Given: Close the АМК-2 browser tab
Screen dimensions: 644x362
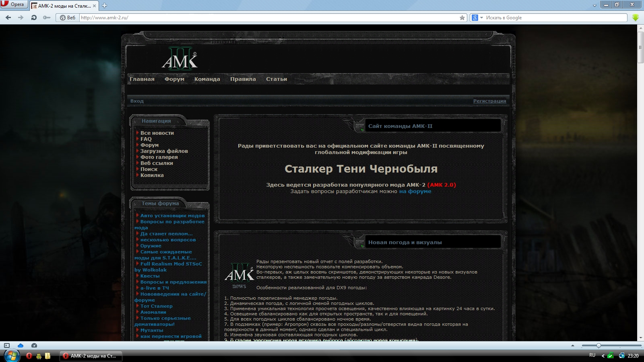Looking at the screenshot, I should (95, 6).
